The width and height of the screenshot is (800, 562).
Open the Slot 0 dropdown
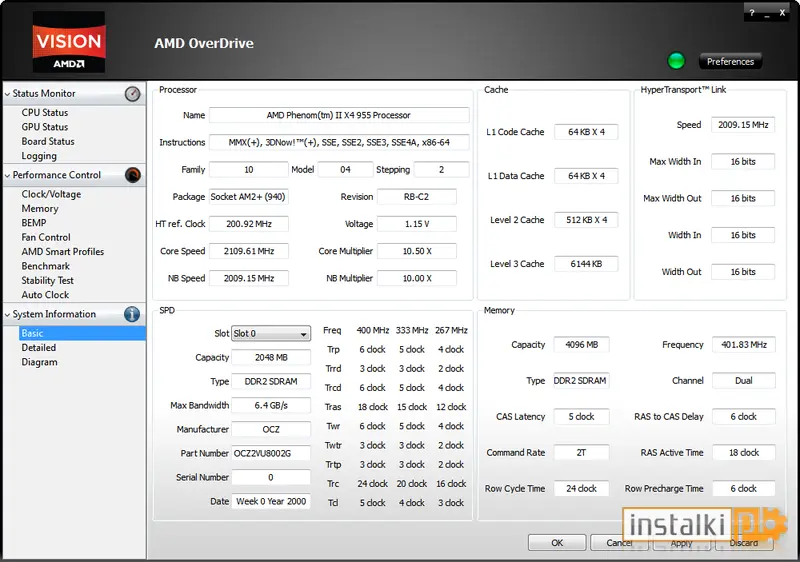pyautogui.click(x=271, y=334)
